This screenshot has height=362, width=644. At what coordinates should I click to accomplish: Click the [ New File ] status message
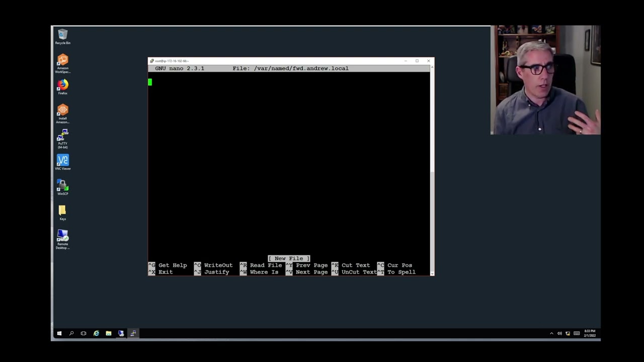(289, 258)
